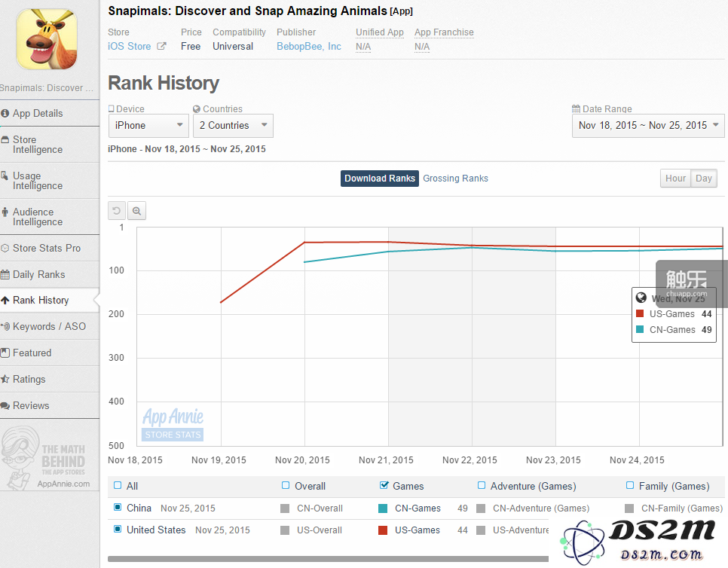Click the Store Stats Pro label
Screen dimensions: 728x568
pos(47,249)
